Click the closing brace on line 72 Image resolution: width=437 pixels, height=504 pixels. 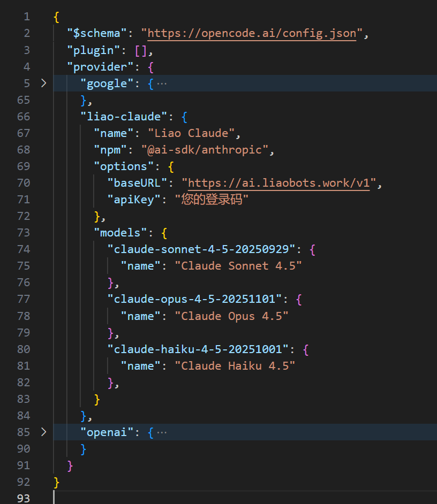pos(97,217)
